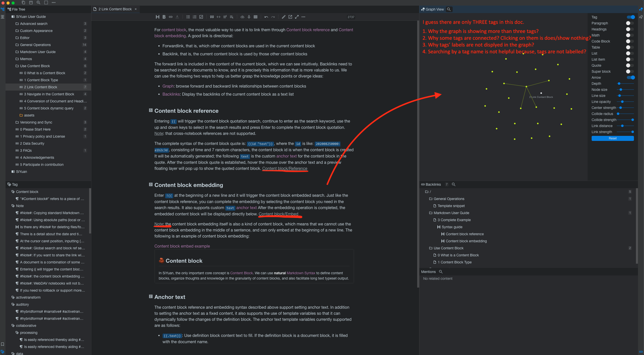Insert an unordered bullet list

click(x=188, y=17)
